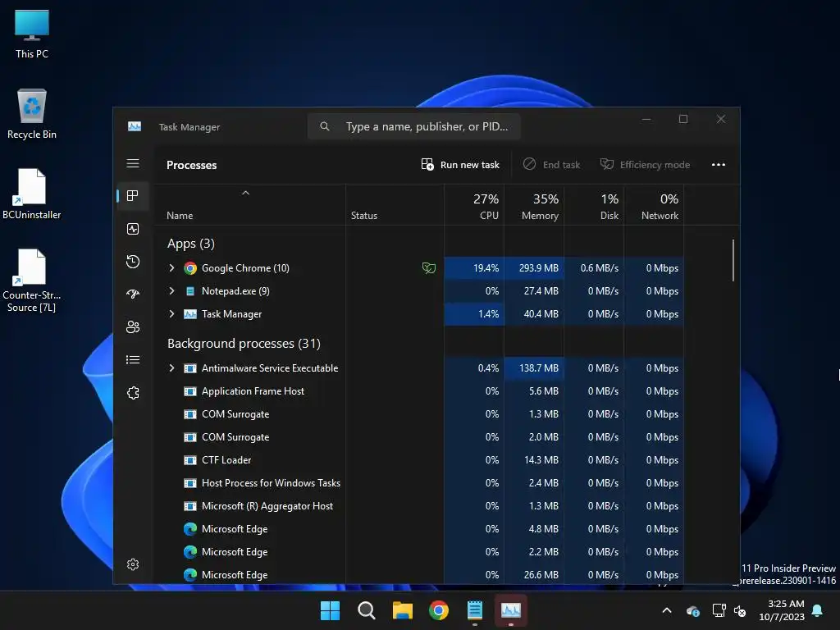Viewport: 840px width, 630px height.
Task: Sort by the Memory column header
Action: click(534, 206)
